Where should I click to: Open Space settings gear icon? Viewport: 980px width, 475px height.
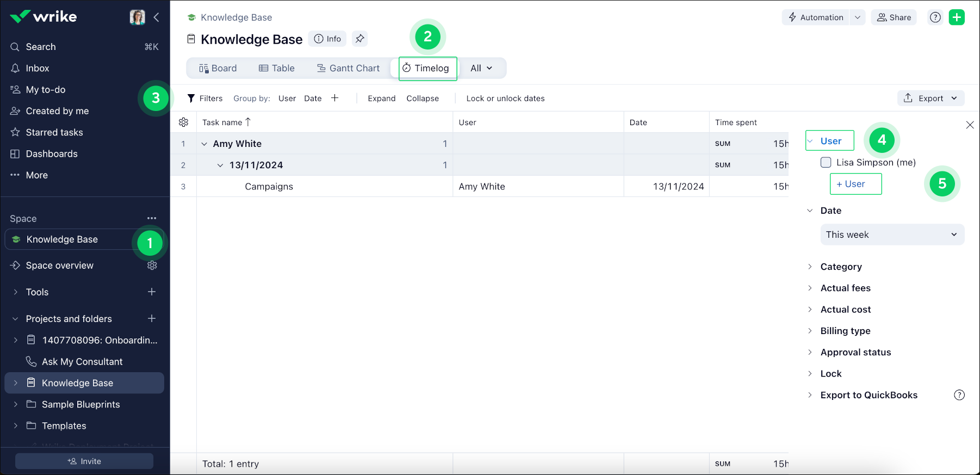pyautogui.click(x=152, y=266)
